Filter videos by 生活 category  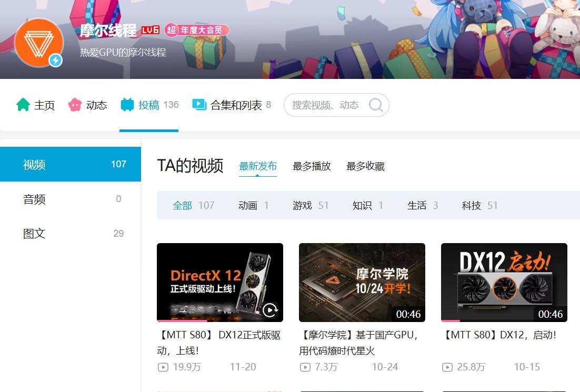point(417,205)
